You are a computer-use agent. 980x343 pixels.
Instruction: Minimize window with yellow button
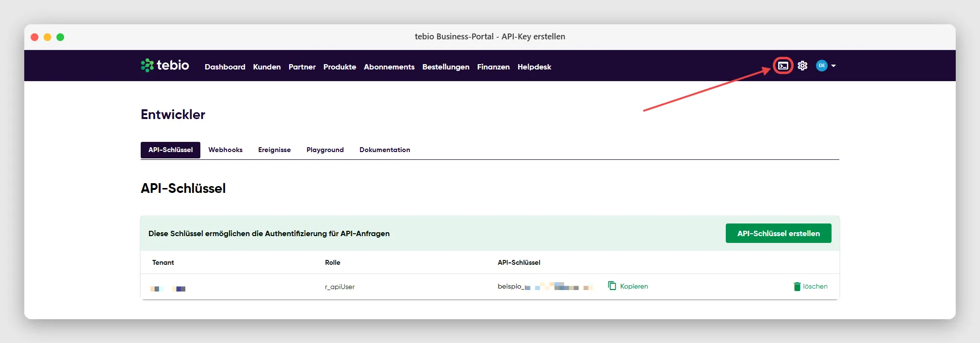point(48,37)
